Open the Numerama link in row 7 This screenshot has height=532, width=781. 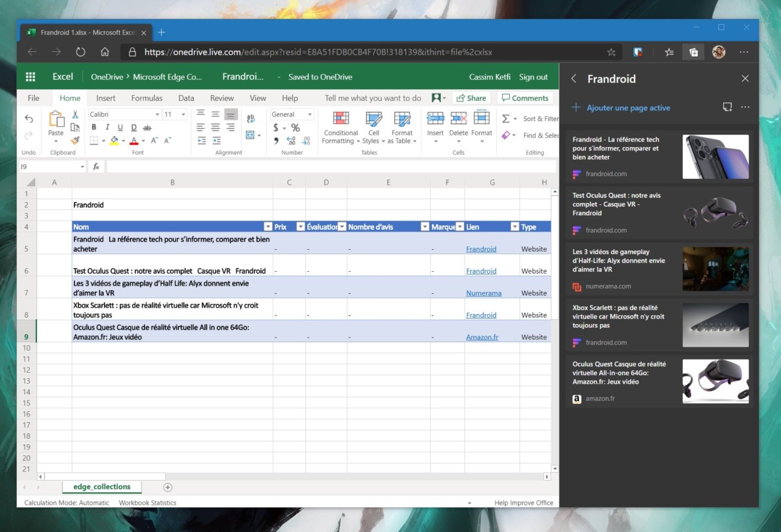coord(484,293)
